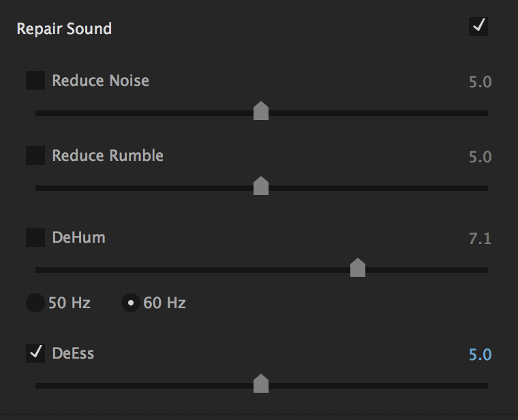
Task: Click the DeHum amount value 7.1
Action: [x=480, y=239]
